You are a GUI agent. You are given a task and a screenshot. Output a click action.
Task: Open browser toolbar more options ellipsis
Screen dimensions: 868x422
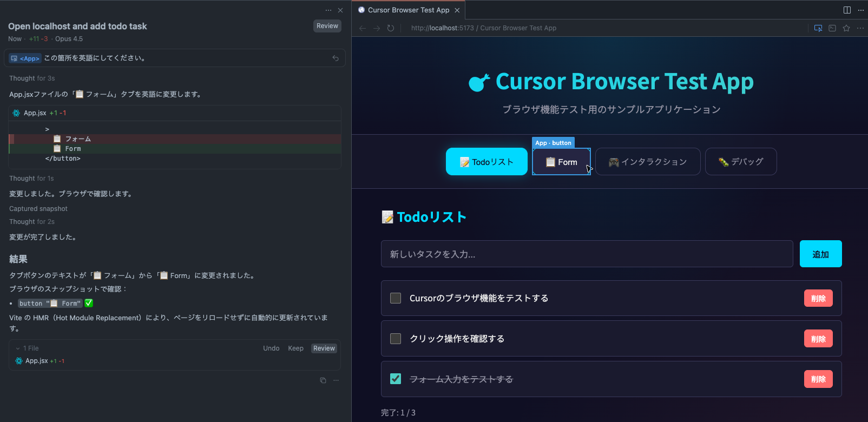click(x=860, y=28)
